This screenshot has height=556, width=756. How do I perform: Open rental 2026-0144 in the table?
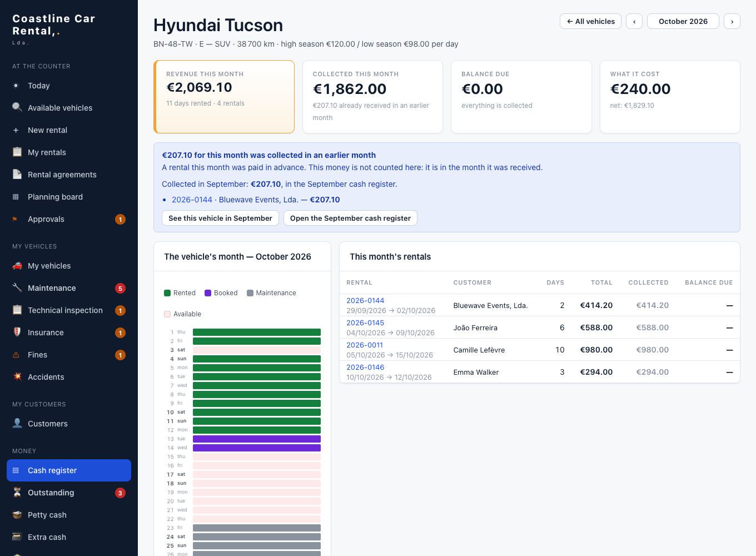pos(365,300)
